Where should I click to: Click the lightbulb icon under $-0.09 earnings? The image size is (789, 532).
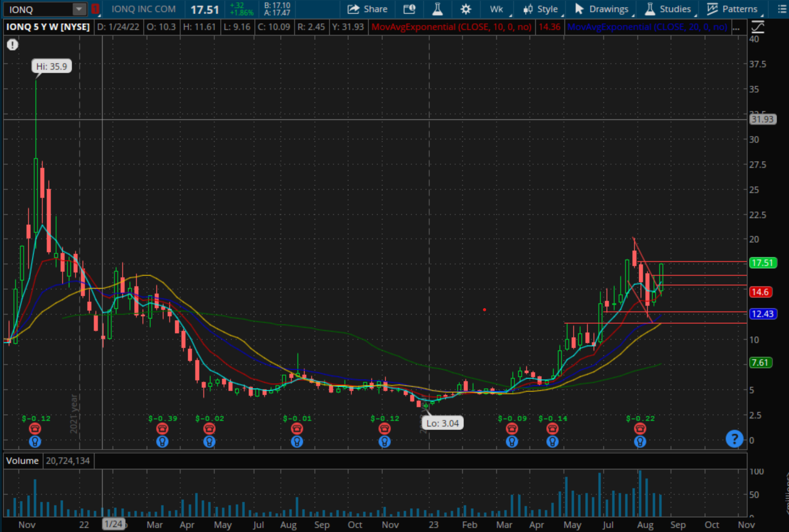tap(512, 442)
